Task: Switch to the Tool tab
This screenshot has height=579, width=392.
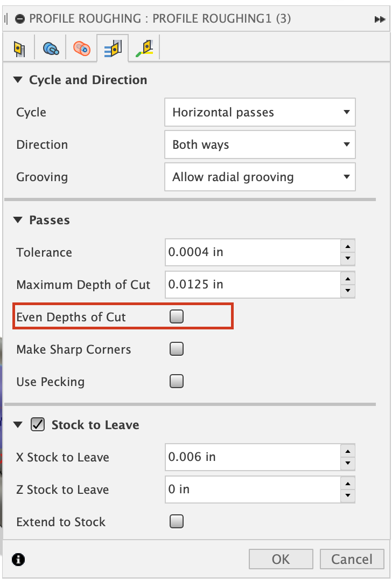Action: click(19, 47)
